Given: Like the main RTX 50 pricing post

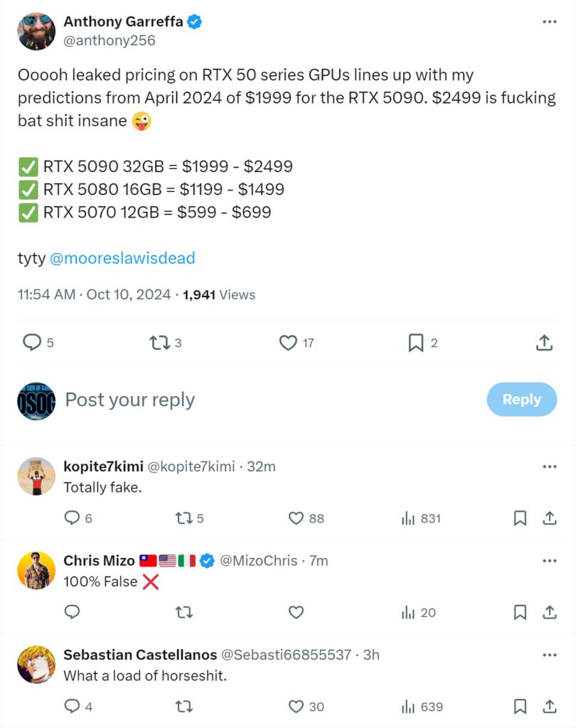Looking at the screenshot, I should pyautogui.click(x=288, y=343).
